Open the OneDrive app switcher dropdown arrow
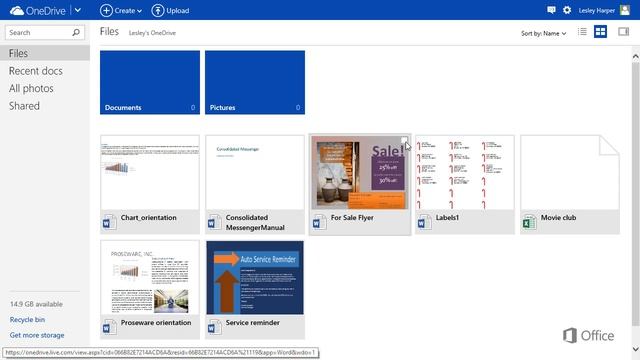The height and width of the screenshot is (360, 640). click(78, 10)
